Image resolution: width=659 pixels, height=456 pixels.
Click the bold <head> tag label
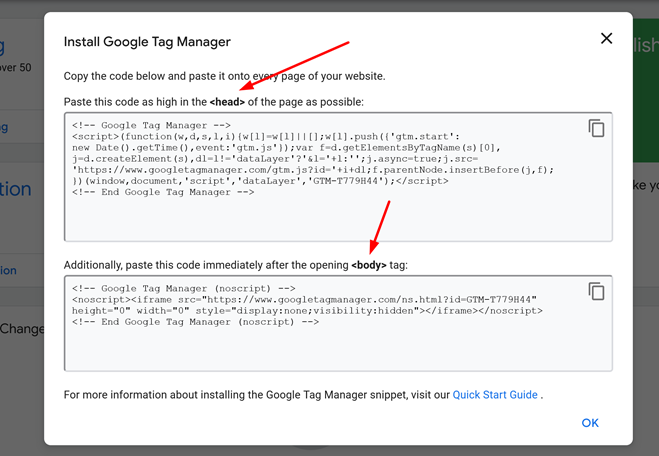pyautogui.click(x=227, y=102)
